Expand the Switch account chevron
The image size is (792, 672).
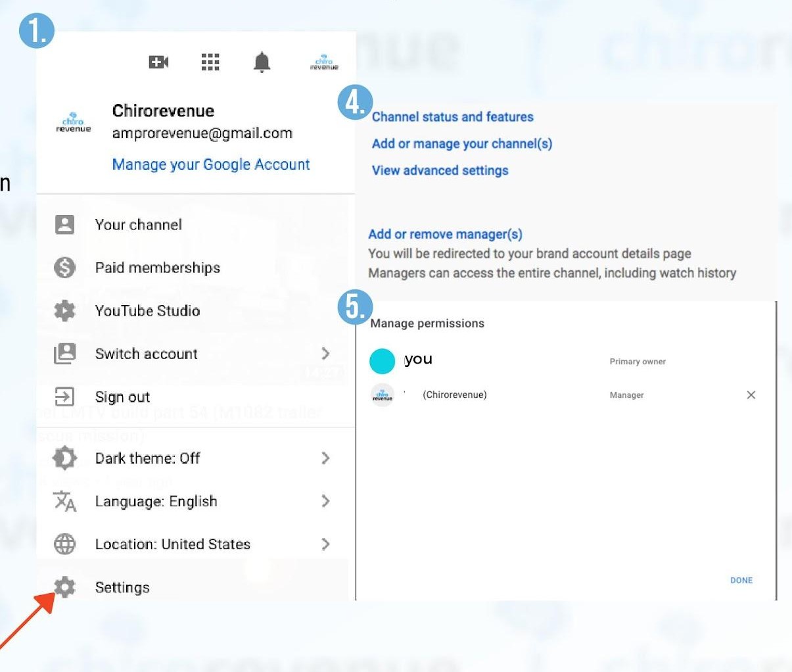[x=325, y=354]
